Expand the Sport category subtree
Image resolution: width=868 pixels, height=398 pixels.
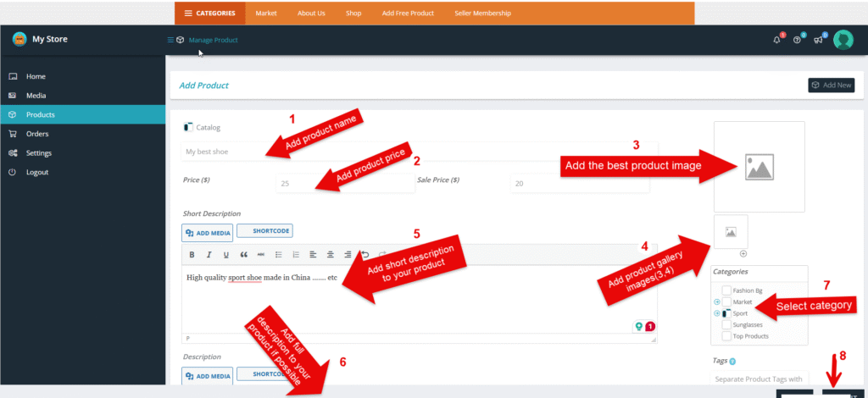[717, 313]
